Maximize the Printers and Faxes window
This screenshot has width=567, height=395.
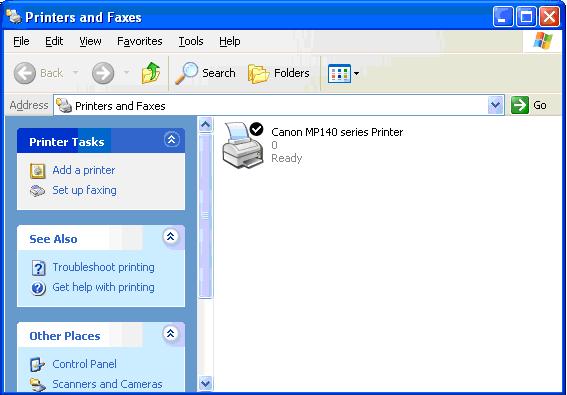point(526,17)
